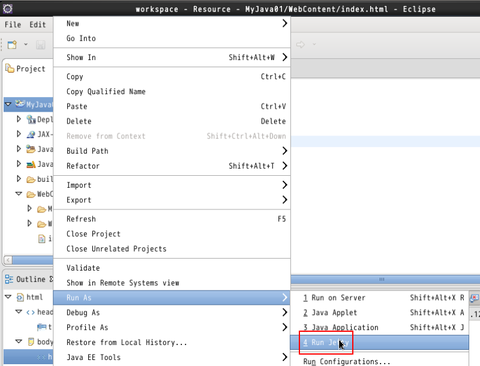Open the forward navigation dropdown arrow
Screen dimensions: 480x366
(x=314, y=44)
